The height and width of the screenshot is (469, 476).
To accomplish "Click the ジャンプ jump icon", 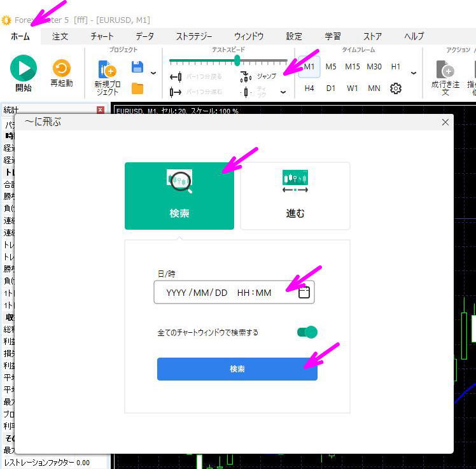I will tap(246, 76).
